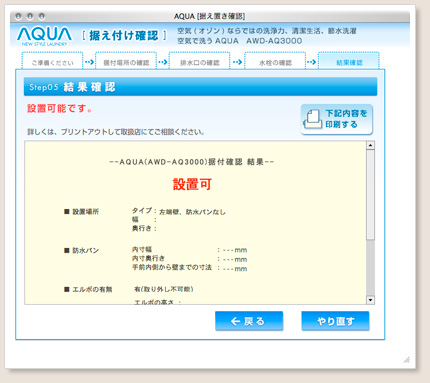Click arrow icon after 据付場所の確認 step
430x383 pixels.
tap(163, 62)
